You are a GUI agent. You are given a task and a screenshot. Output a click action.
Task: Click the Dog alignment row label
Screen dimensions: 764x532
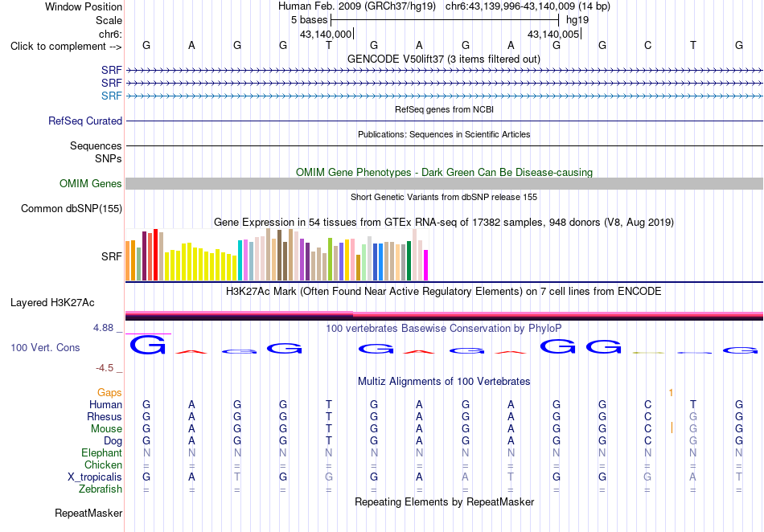[x=113, y=441]
